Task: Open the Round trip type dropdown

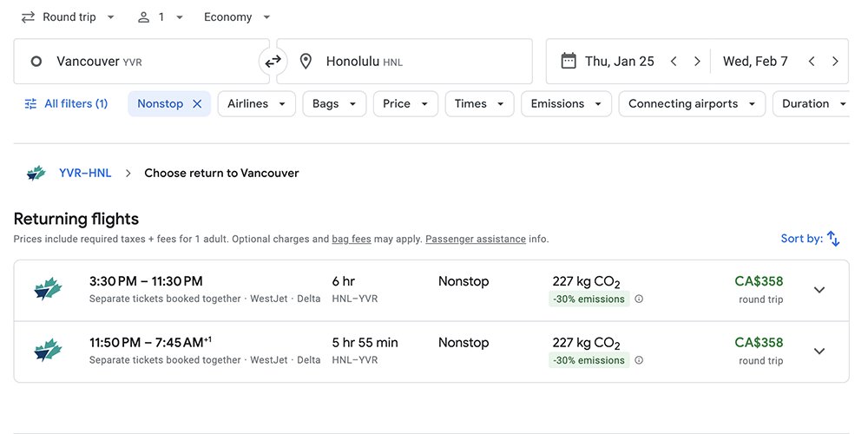Action: [68, 17]
